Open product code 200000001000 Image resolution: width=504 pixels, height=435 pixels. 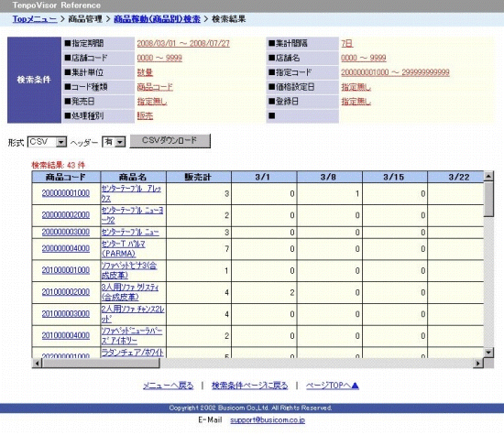tap(66, 193)
